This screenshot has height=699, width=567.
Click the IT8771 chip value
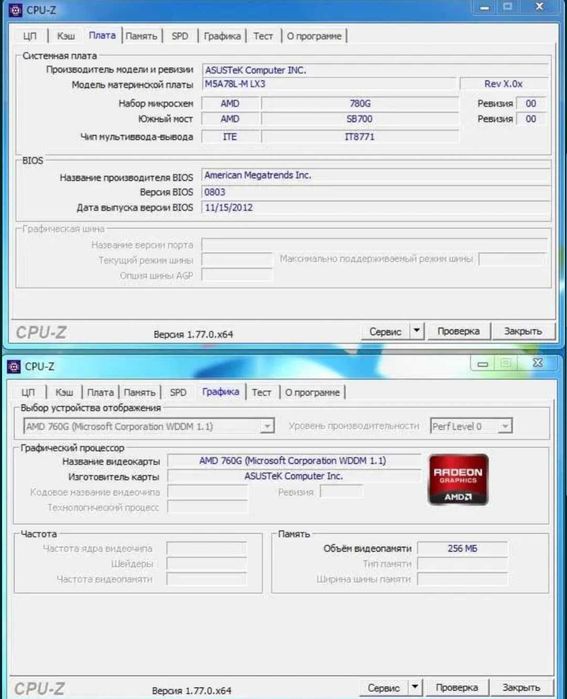(x=360, y=137)
